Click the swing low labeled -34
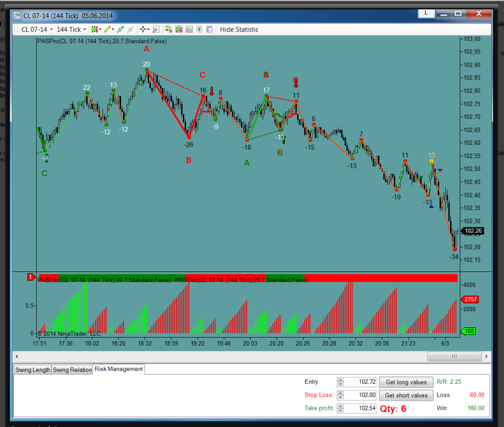This screenshot has height=427, width=504. [454, 257]
